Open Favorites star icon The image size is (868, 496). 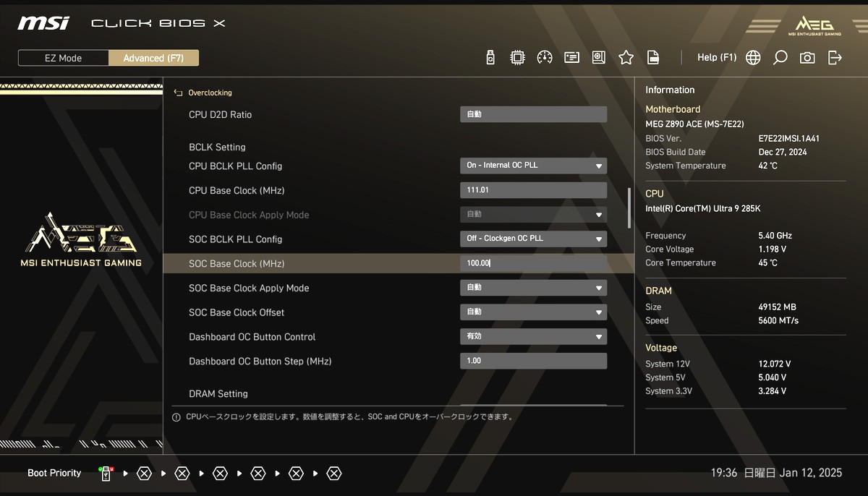[626, 58]
